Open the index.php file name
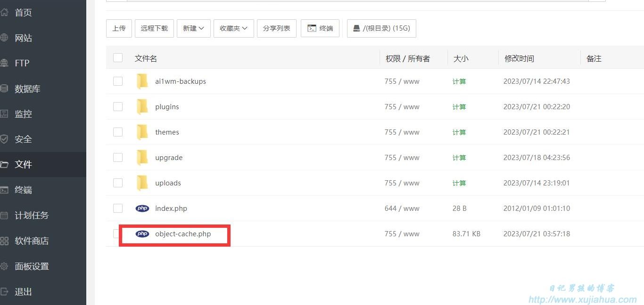Screen dimensions: 644x305 click(171, 209)
